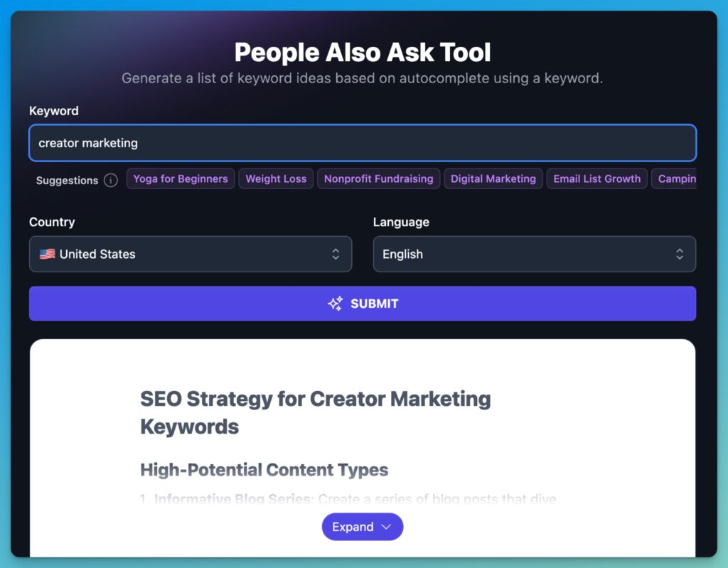Open the Country dropdown showing United States

[x=191, y=254]
